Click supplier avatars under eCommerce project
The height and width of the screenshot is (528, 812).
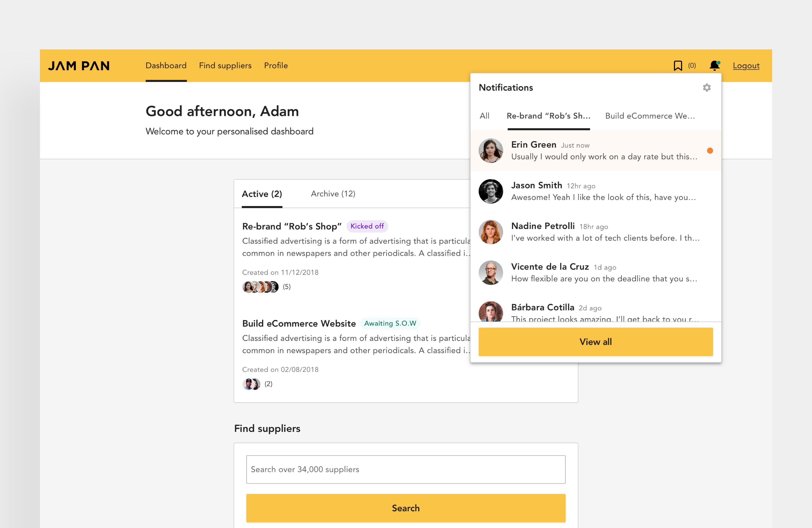point(251,384)
